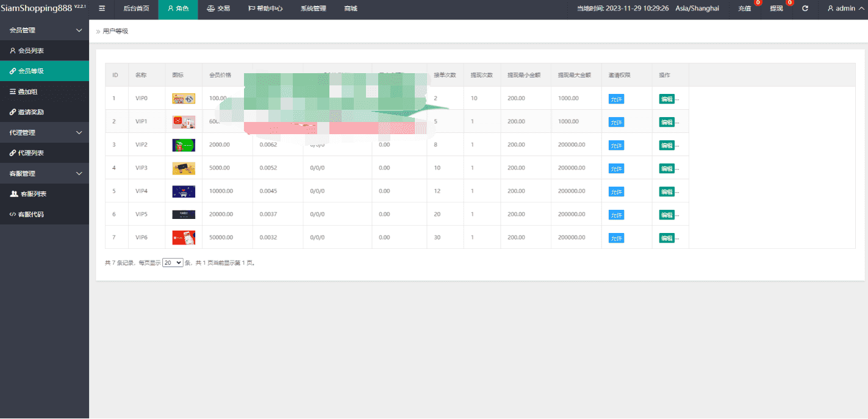This screenshot has width=868, height=419.
Task: Click the 编辑 button for VIP2
Action: pyautogui.click(x=667, y=145)
